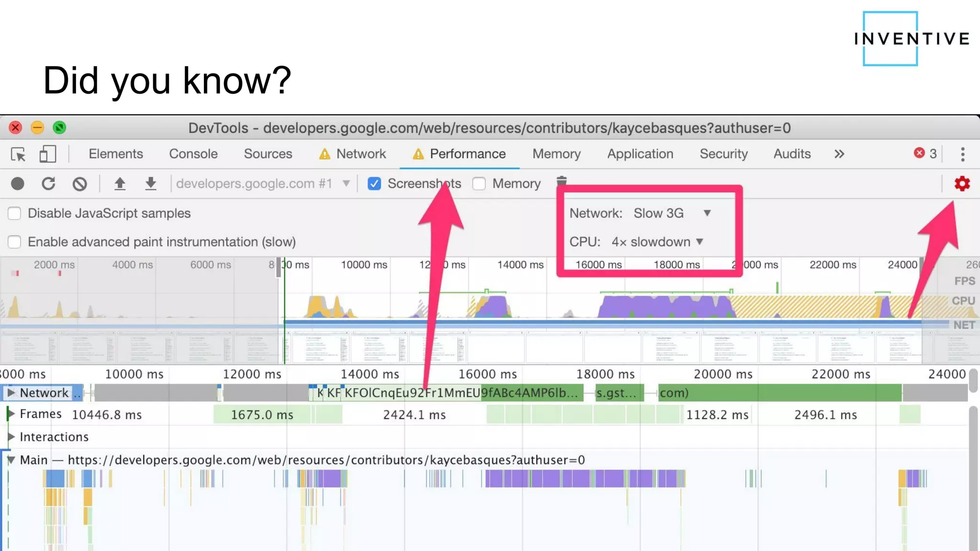
Task: Uncheck the Screenshots checkbox
Action: [x=374, y=184]
